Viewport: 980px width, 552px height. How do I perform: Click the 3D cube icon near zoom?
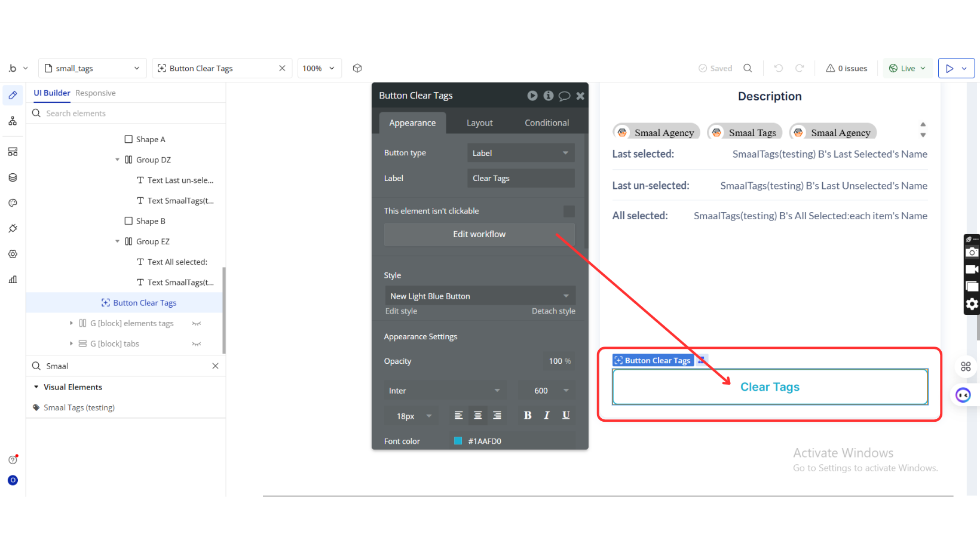tap(357, 68)
